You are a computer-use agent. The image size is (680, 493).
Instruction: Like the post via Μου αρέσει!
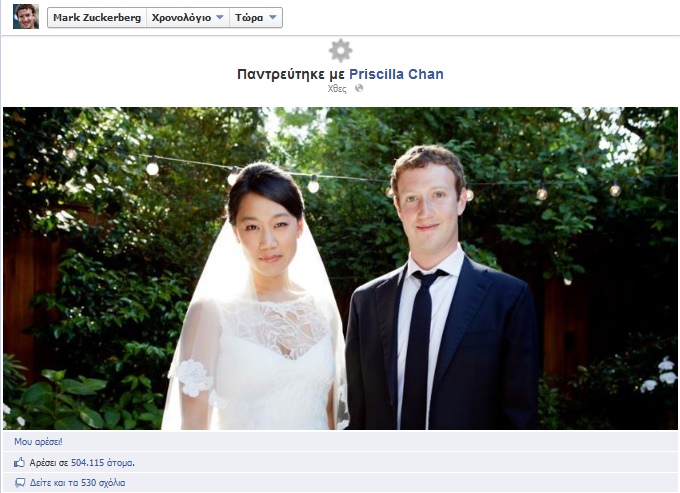[x=38, y=441]
